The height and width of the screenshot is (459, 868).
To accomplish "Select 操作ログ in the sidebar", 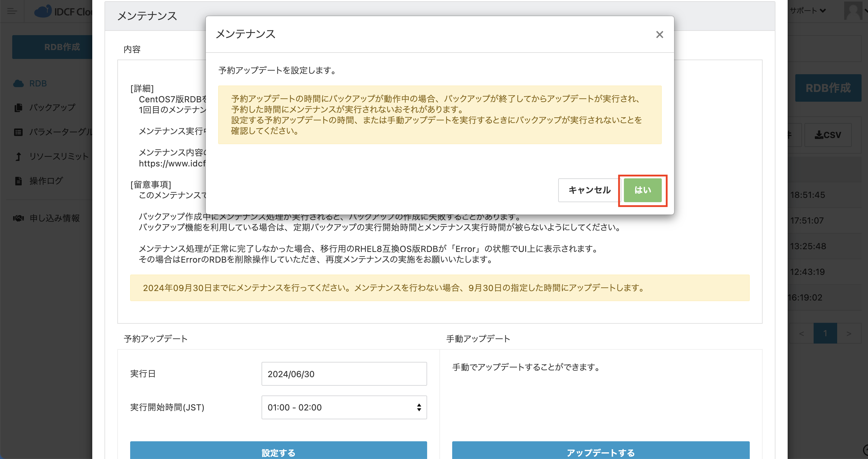I will (45, 181).
